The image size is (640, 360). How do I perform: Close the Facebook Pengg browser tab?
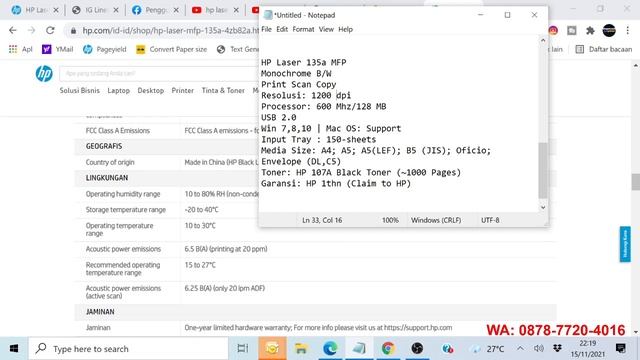pyautogui.click(x=176, y=10)
